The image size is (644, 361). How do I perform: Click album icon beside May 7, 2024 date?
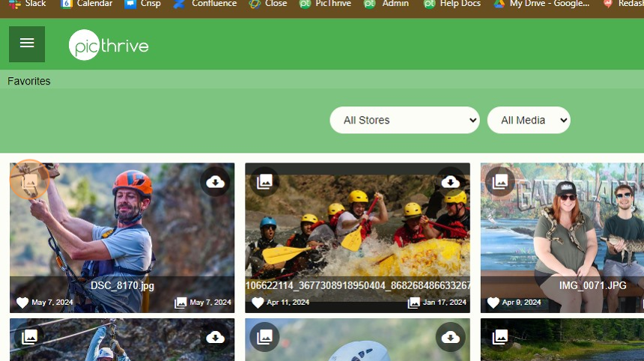point(180,303)
